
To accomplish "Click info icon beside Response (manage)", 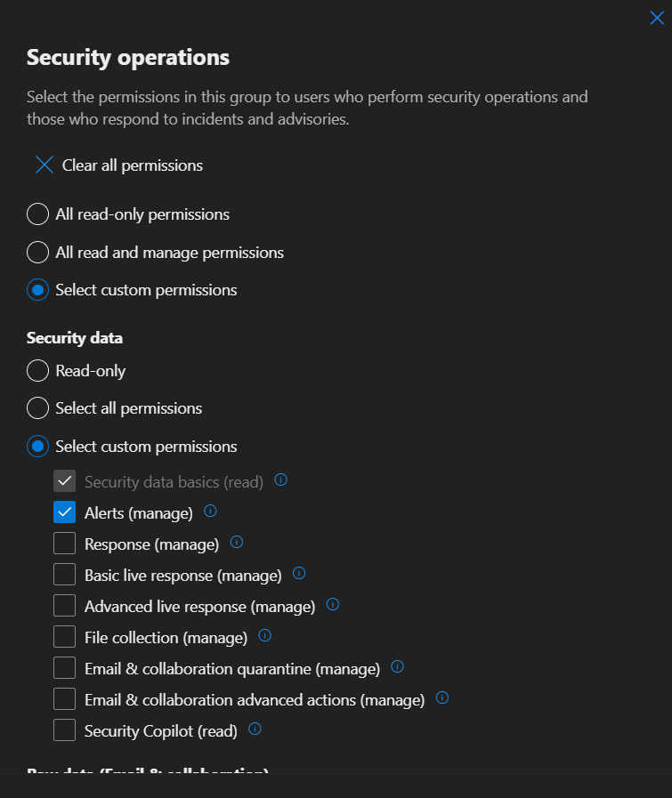I will pos(237,543).
